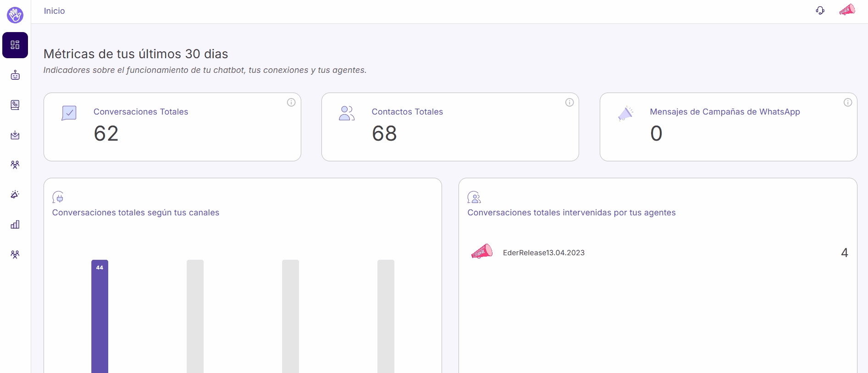Click the Conversaciones Totales chat checkmark icon
This screenshot has height=373, width=868.
click(x=69, y=113)
